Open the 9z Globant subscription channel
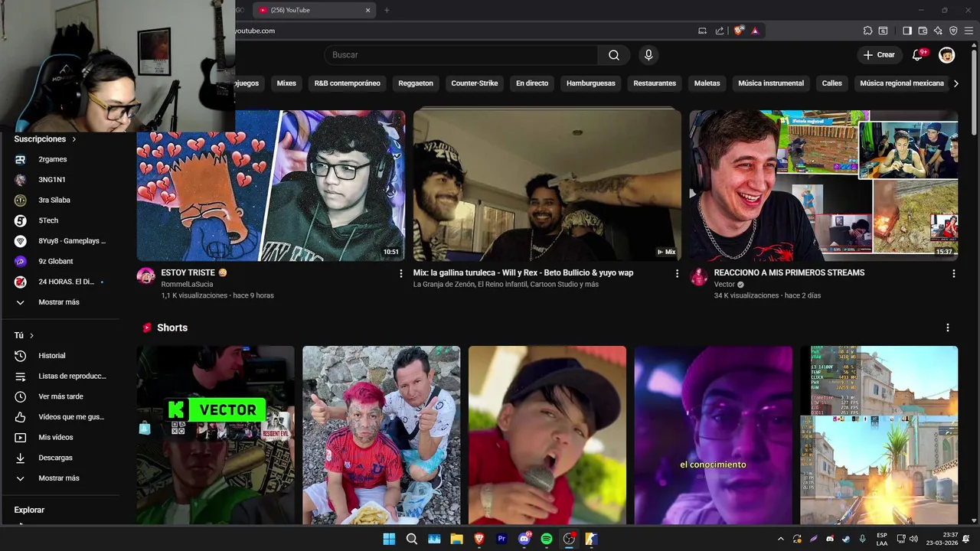Image resolution: width=980 pixels, height=551 pixels. (x=61, y=261)
